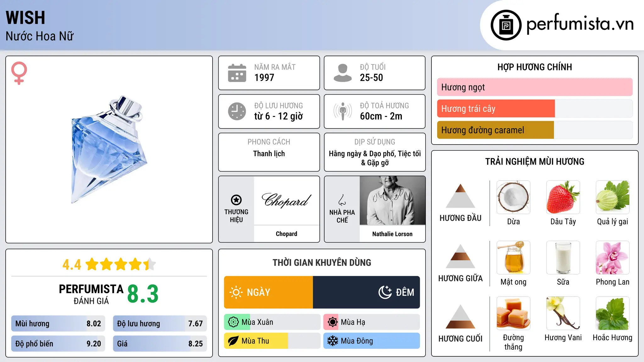Click the Độ phổ biến 9.20 score bar
644x362 pixels.
pyautogui.click(x=58, y=343)
